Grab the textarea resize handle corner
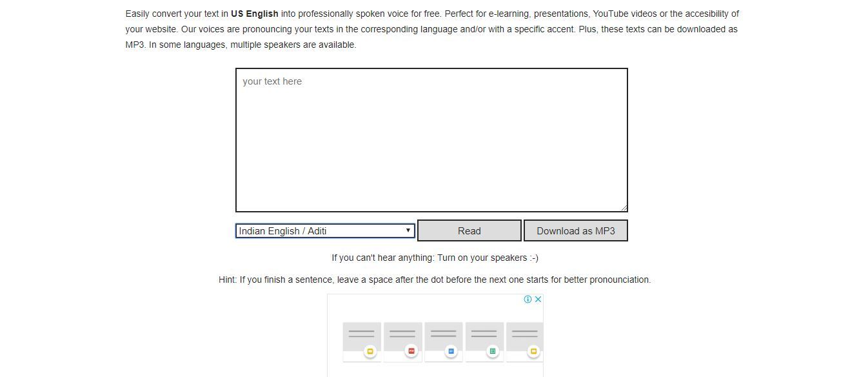The width and height of the screenshot is (868, 377). tap(624, 207)
